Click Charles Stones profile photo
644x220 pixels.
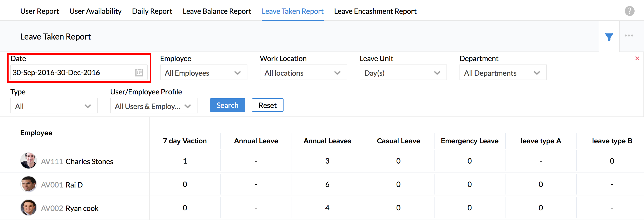point(28,161)
